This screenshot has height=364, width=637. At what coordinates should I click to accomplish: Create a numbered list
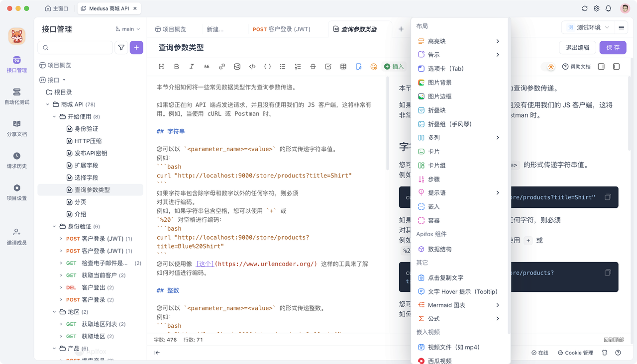click(x=298, y=67)
